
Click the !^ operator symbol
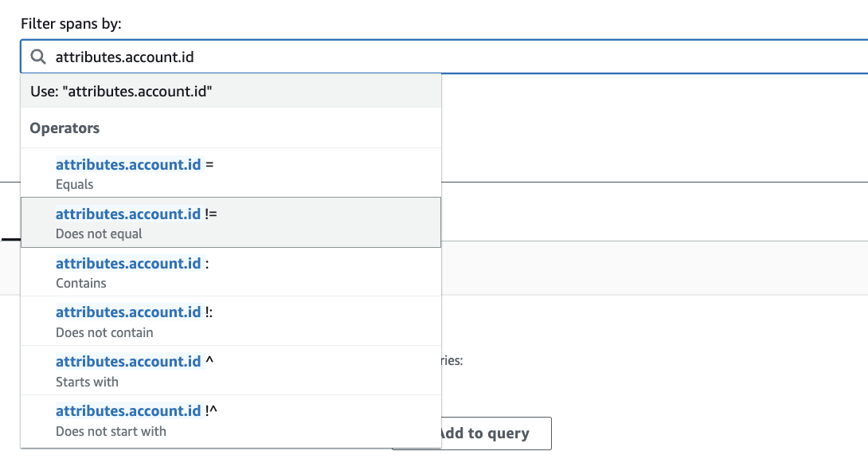coord(212,410)
